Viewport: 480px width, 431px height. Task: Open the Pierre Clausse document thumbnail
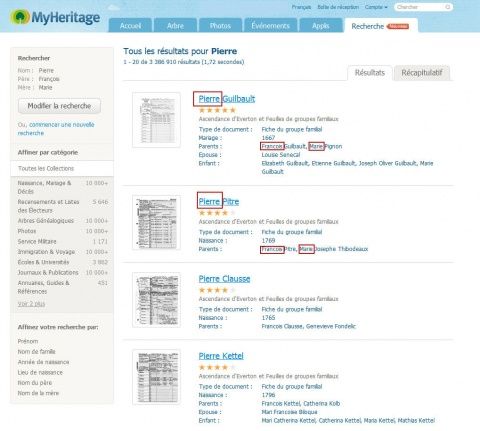click(156, 300)
